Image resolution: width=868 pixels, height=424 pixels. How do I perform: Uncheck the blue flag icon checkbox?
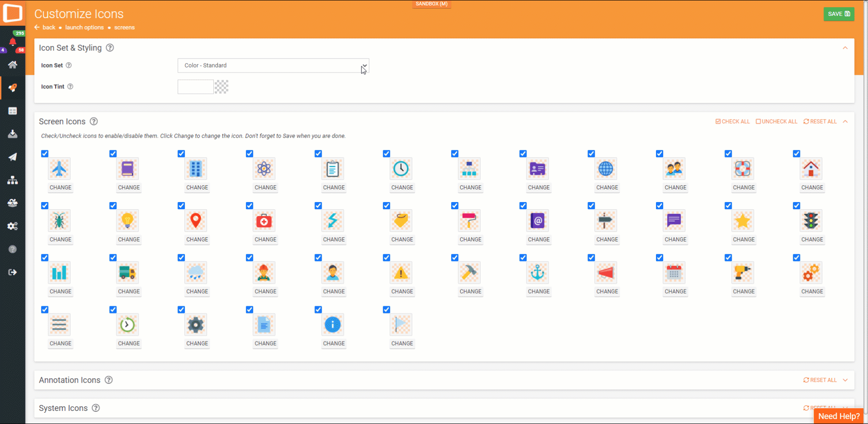[x=386, y=310]
